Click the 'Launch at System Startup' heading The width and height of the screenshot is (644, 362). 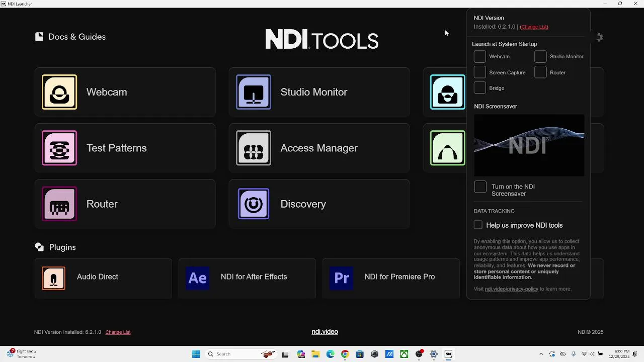[504, 44]
